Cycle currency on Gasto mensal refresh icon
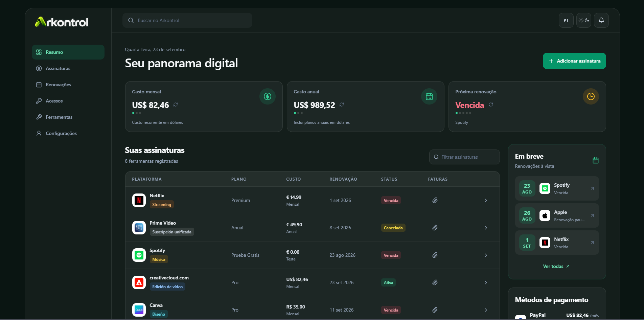Image resolution: width=644 pixels, height=320 pixels. (176, 105)
